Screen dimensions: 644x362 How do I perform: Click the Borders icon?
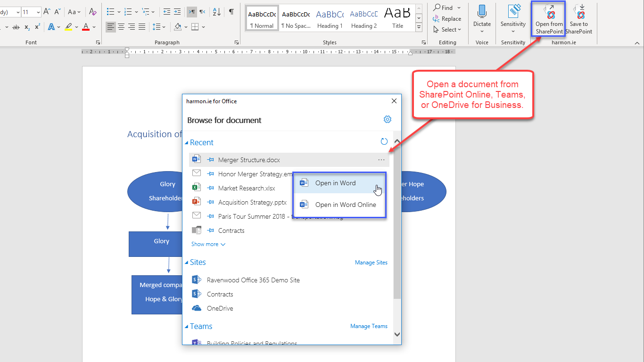point(195,27)
